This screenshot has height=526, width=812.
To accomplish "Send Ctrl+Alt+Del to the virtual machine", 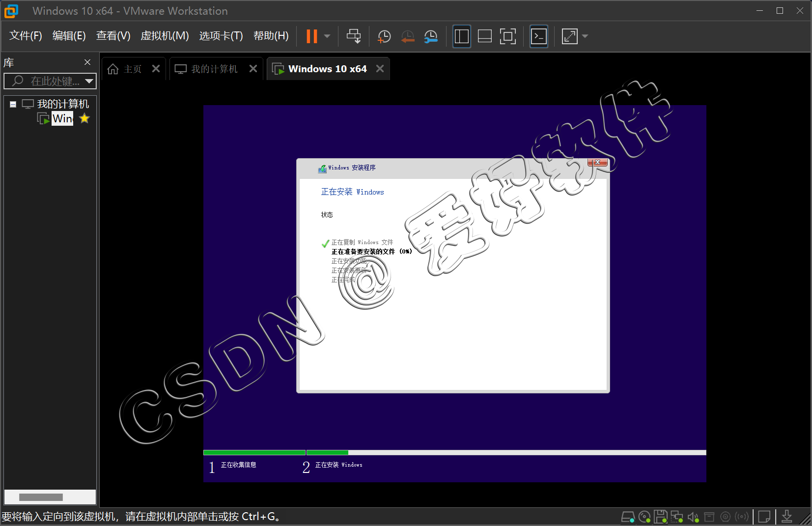I will click(x=354, y=36).
